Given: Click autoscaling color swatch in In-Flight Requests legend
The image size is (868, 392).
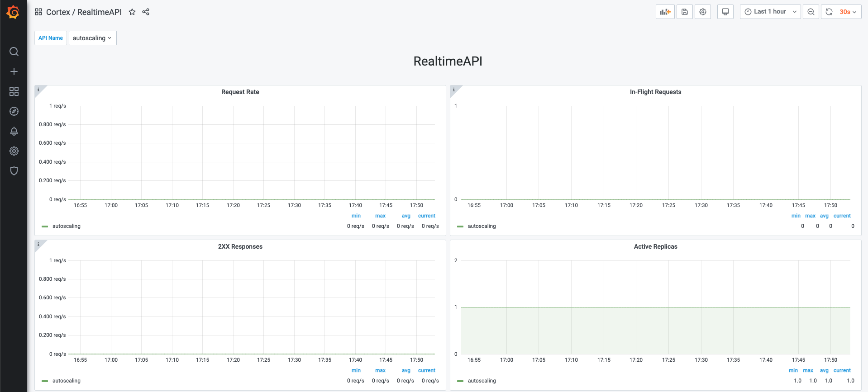Looking at the screenshot, I should (460, 226).
